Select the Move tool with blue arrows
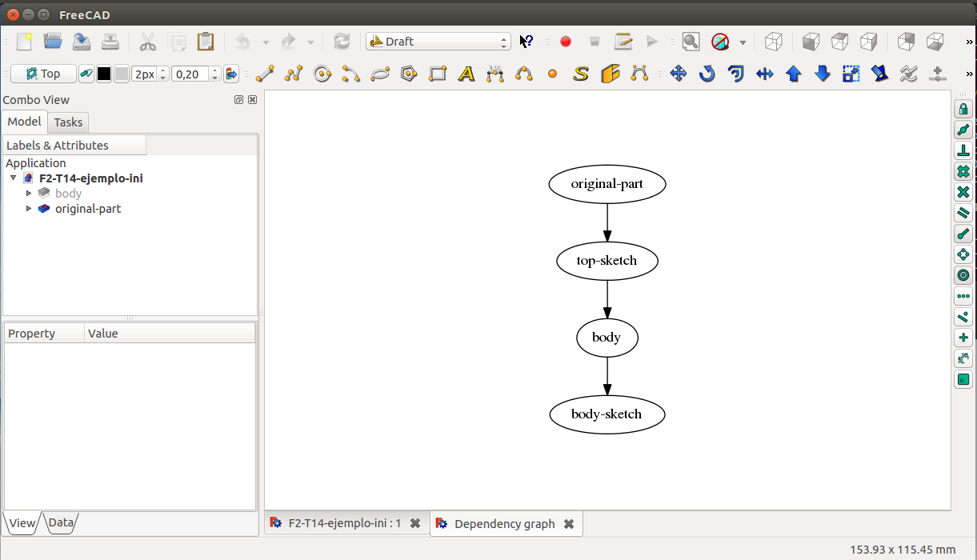Image resolution: width=977 pixels, height=560 pixels. click(x=678, y=74)
